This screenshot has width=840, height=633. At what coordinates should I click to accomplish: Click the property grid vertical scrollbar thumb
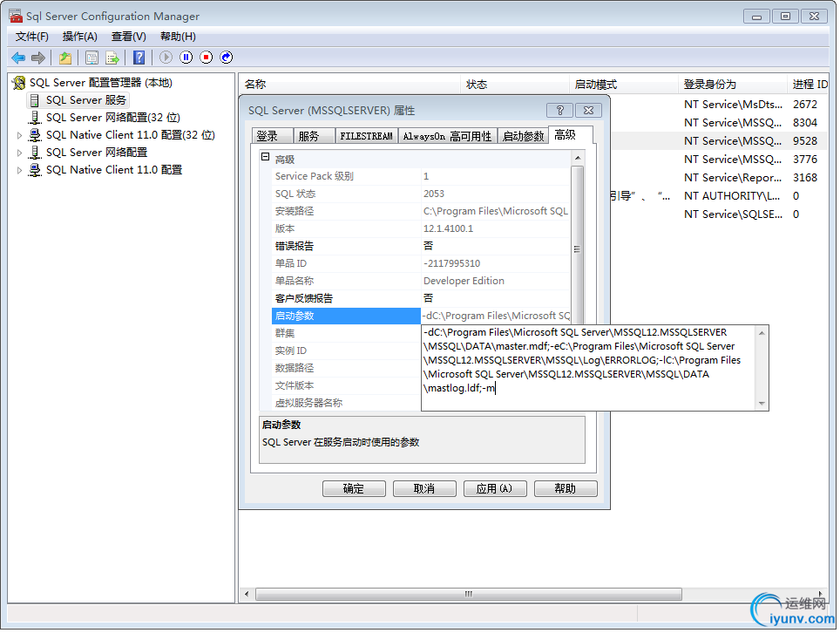pyautogui.click(x=577, y=248)
